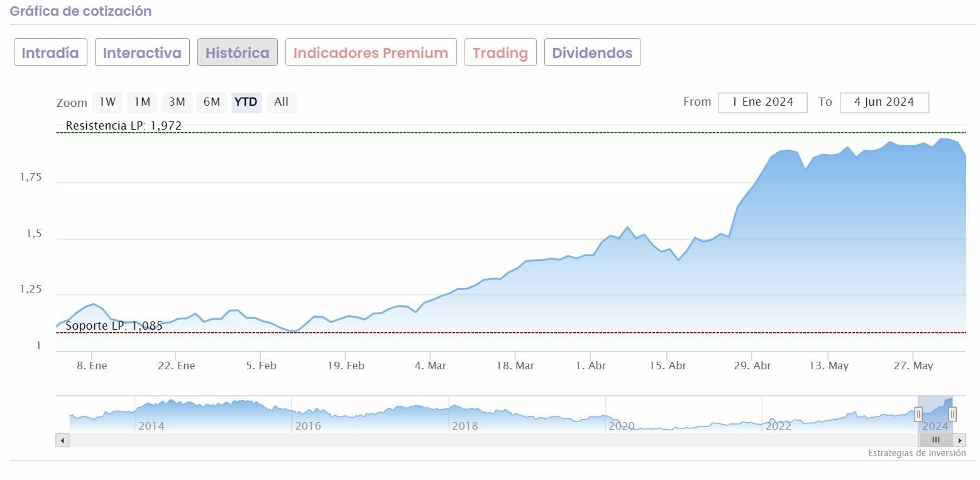The height and width of the screenshot is (480, 980).
Task: Click the navigator scroll-left arrow
Action: [62, 440]
